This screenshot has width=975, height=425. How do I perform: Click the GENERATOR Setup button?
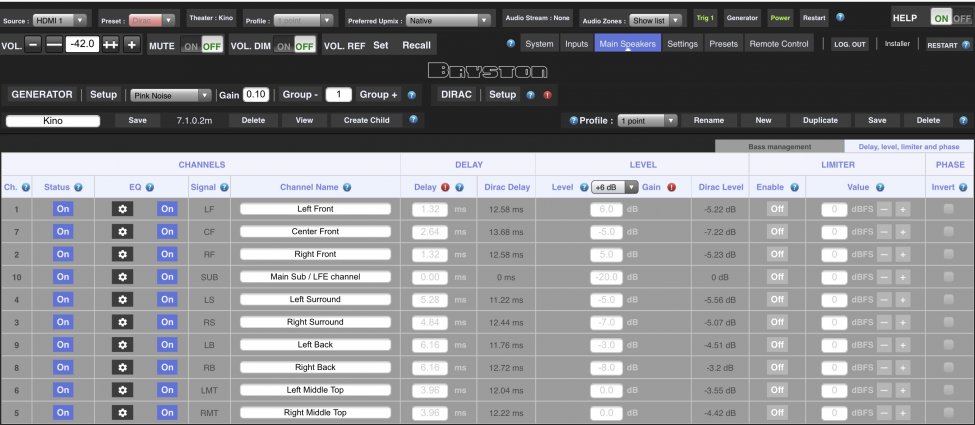103,95
